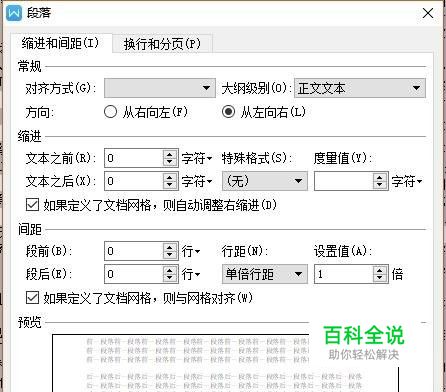Increase the 文本之后(X) value with up arrow
446x392 pixels.
pyautogui.click(x=170, y=177)
